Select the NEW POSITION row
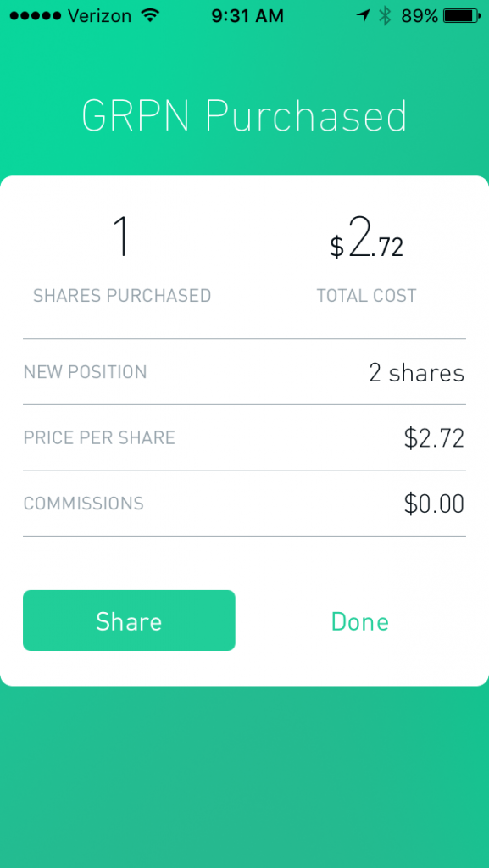 coord(85,372)
